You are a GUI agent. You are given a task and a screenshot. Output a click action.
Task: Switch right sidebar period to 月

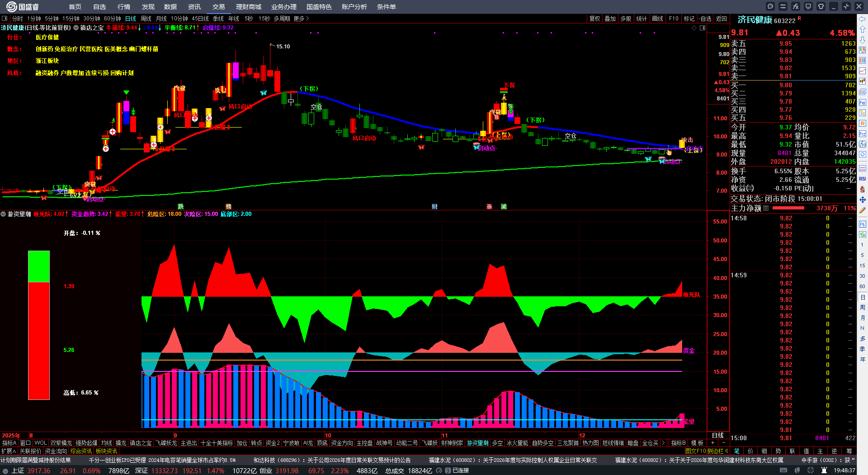point(863,318)
